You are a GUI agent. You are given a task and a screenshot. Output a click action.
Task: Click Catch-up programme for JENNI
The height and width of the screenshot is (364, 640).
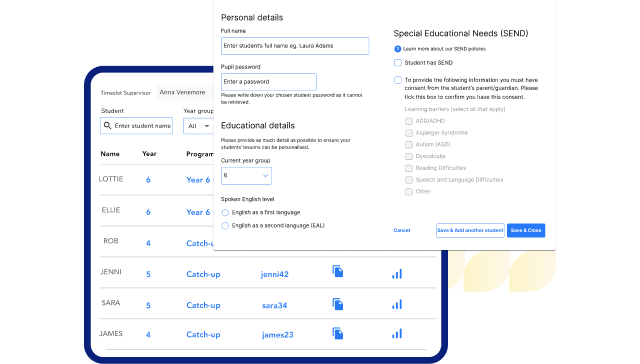(x=203, y=274)
